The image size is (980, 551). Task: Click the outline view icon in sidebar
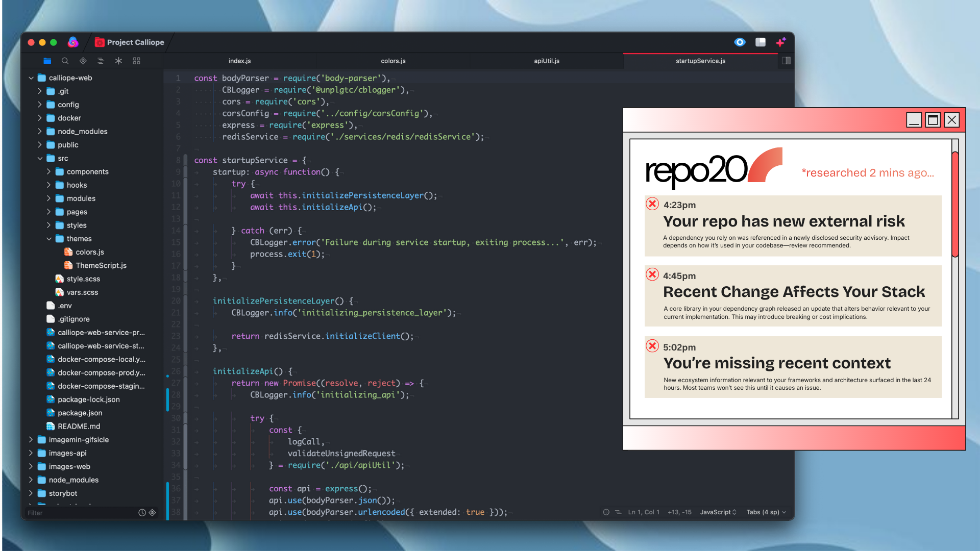(x=101, y=61)
